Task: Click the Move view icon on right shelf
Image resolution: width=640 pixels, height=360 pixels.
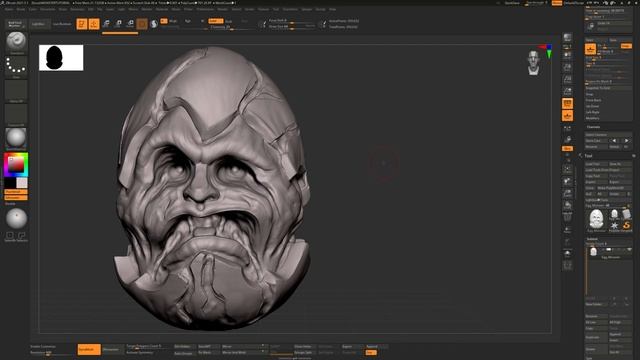Action: click(x=567, y=181)
